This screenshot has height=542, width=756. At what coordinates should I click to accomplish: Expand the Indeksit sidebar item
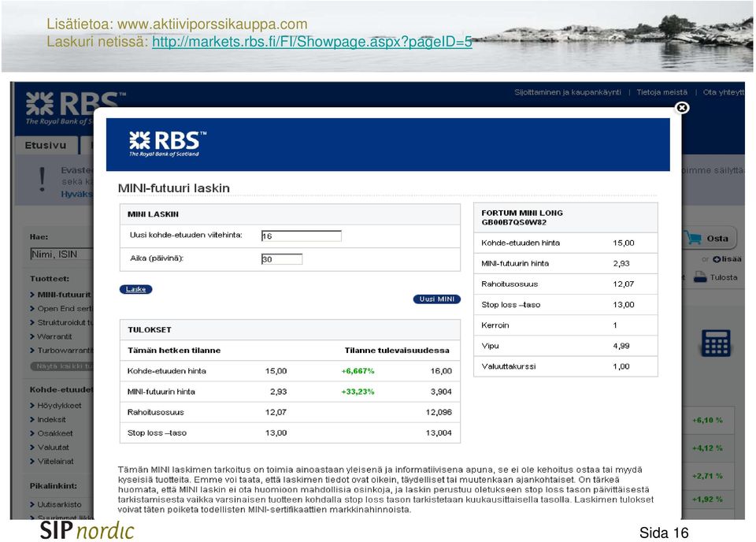[x=48, y=420]
